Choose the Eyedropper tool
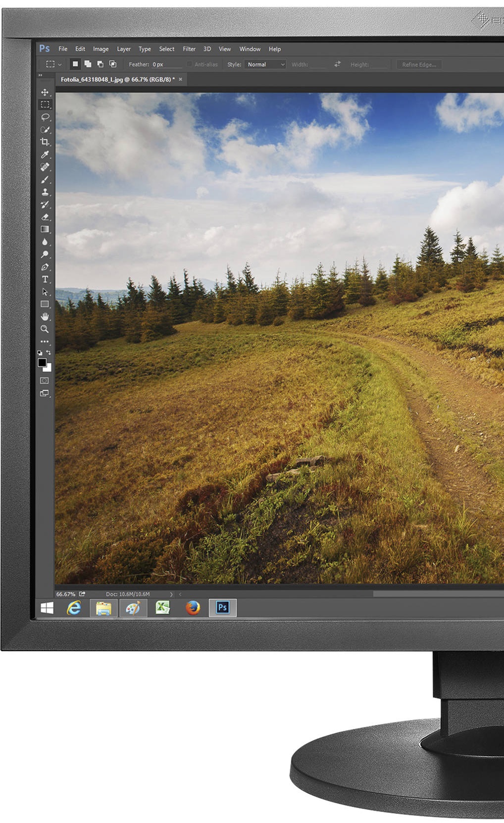504x823 pixels. (45, 155)
